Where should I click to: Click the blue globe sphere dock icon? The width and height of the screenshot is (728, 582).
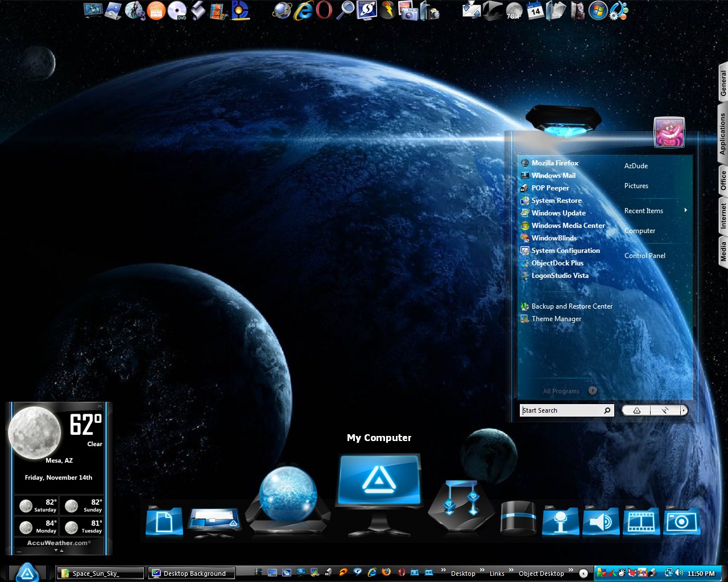click(x=288, y=499)
